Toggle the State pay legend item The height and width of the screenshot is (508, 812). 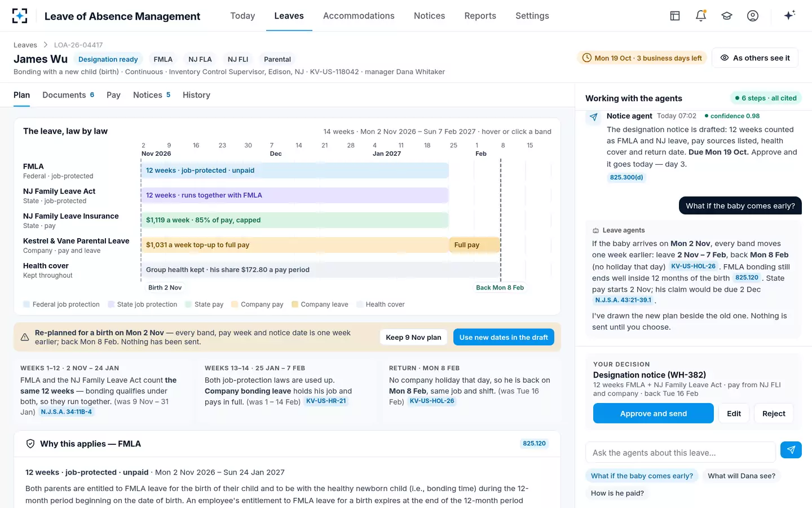(x=204, y=304)
